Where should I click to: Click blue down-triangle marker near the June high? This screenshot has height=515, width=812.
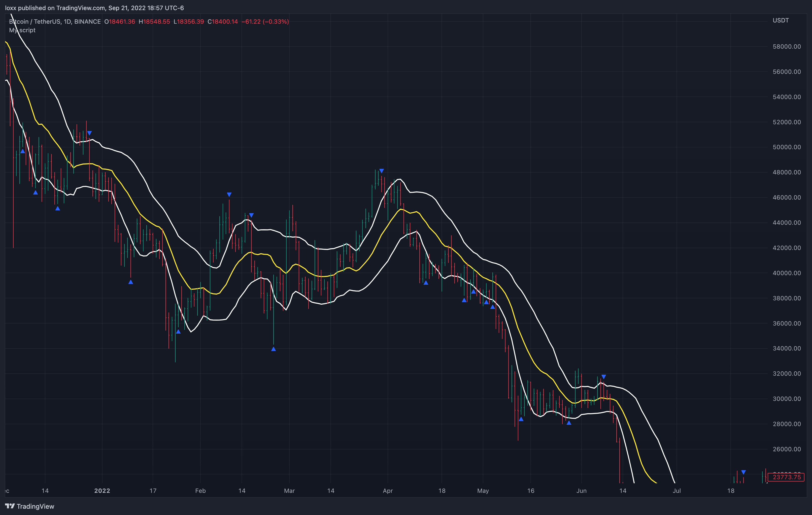[604, 377]
